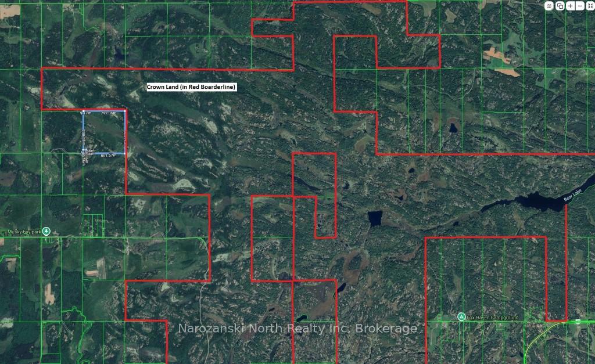This screenshot has height=364, width=595.
Task: Click the highway route shield marker
Action: tap(578, 321)
